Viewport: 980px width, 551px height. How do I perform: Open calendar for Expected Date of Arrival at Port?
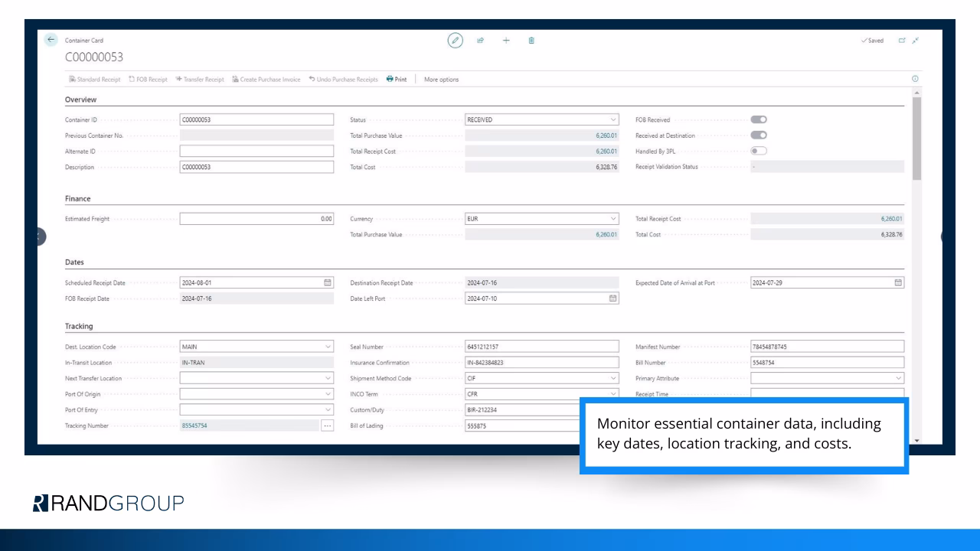(x=898, y=282)
